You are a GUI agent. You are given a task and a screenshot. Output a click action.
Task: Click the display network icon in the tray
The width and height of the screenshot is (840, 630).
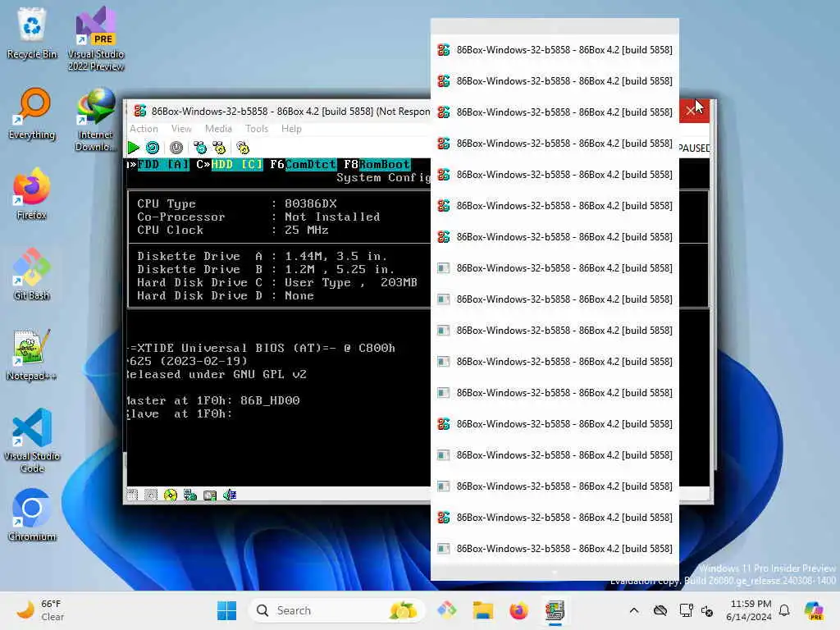(x=687, y=610)
